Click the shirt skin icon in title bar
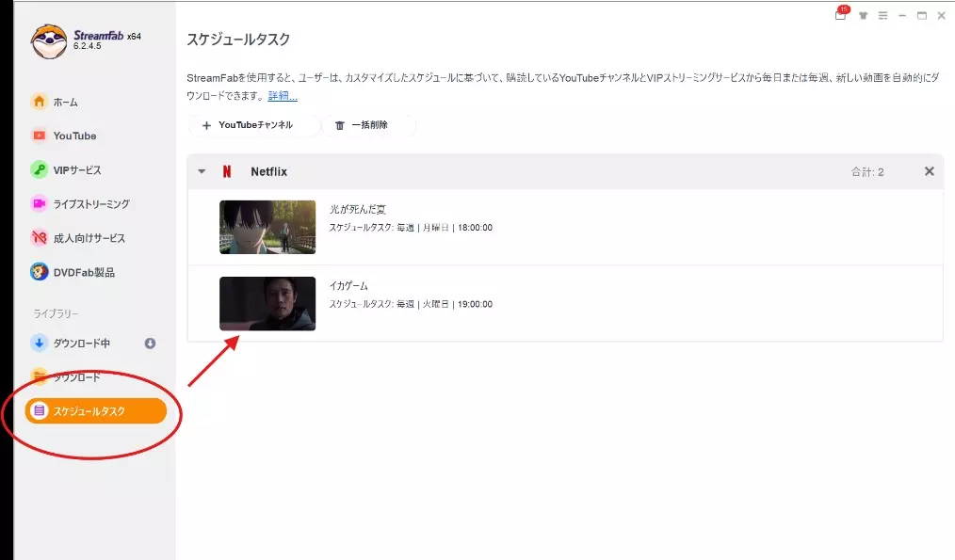The image size is (955, 560). coord(863,16)
